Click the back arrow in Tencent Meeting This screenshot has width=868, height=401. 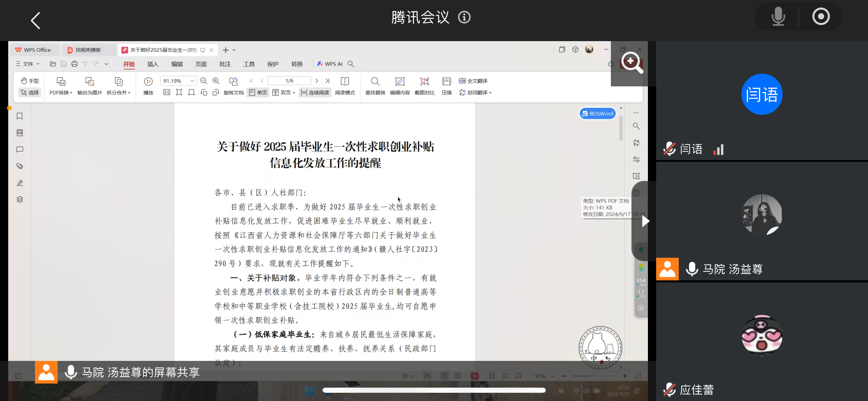pos(36,21)
